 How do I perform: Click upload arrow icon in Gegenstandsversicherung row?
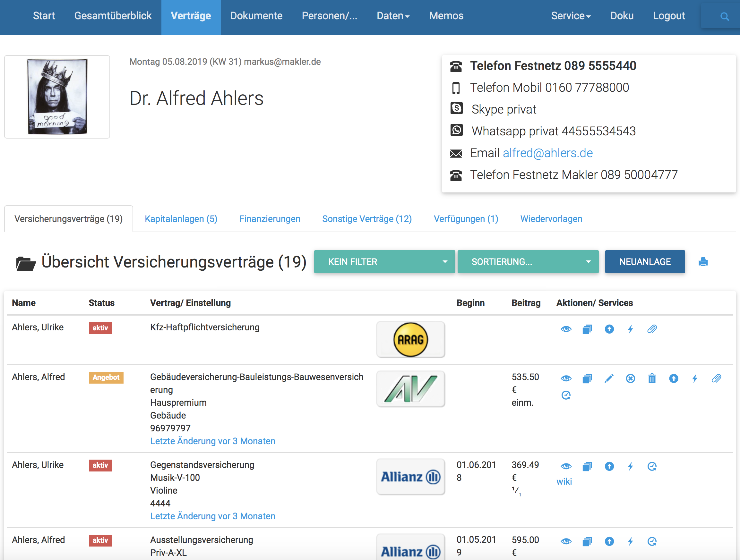click(609, 466)
